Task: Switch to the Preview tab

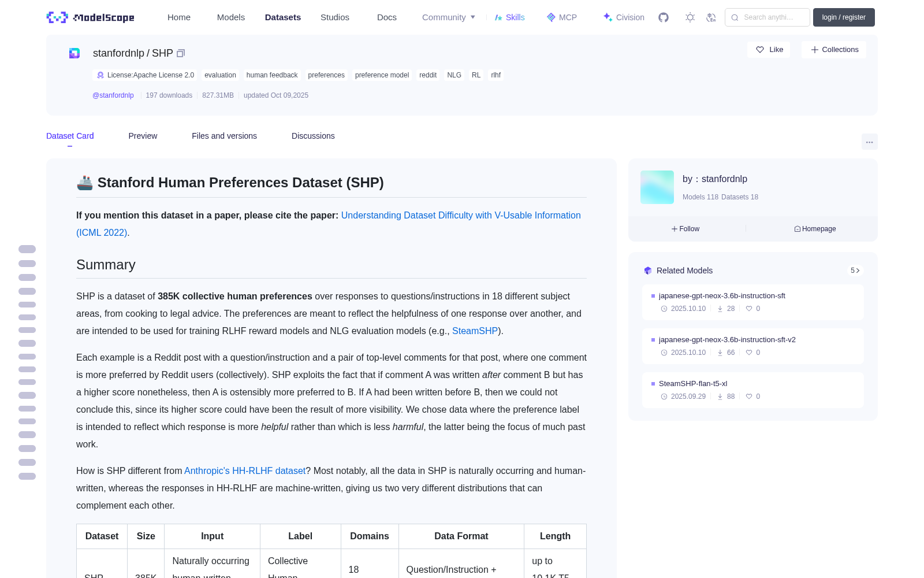Action: (143, 136)
